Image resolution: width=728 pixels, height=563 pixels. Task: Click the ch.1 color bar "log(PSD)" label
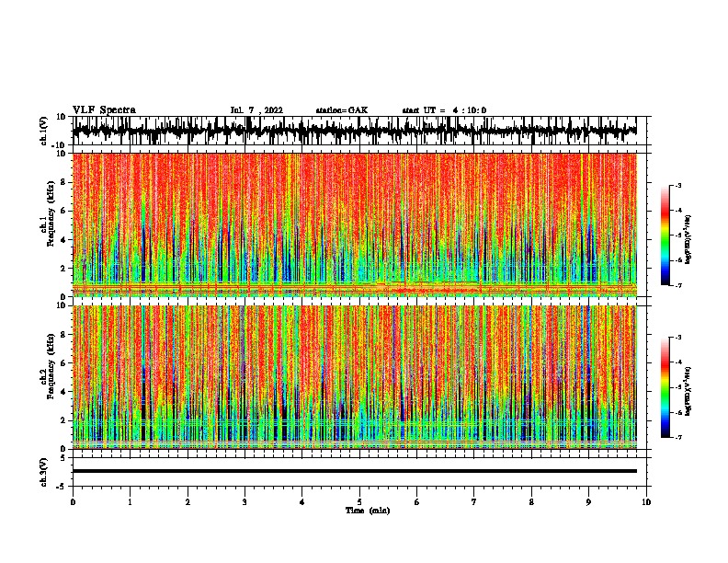click(x=688, y=240)
